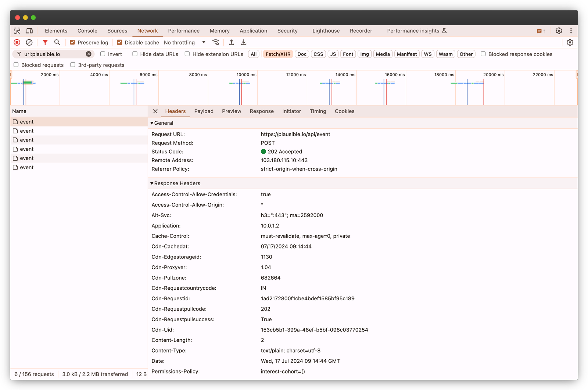Open the network request filter bar

(x=45, y=42)
